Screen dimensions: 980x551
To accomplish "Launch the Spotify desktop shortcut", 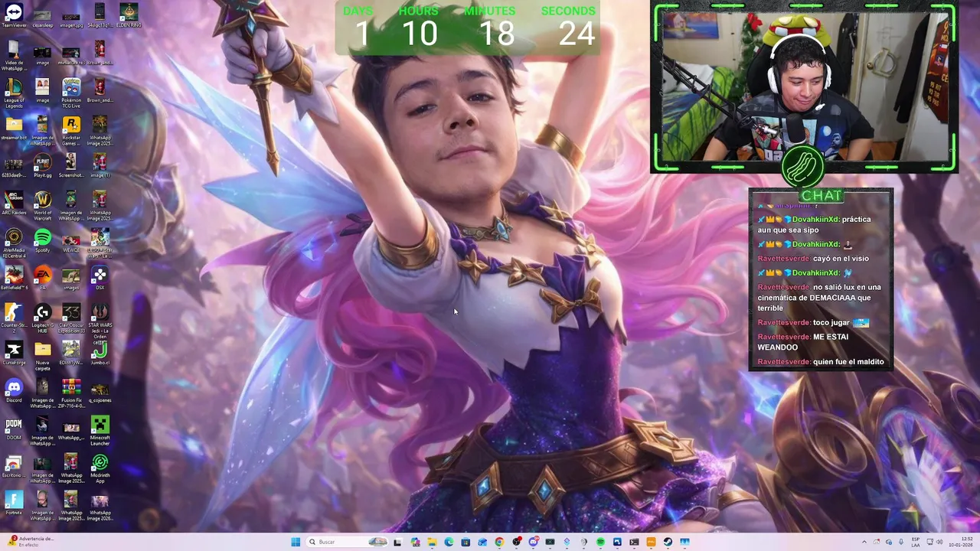I will [43, 241].
